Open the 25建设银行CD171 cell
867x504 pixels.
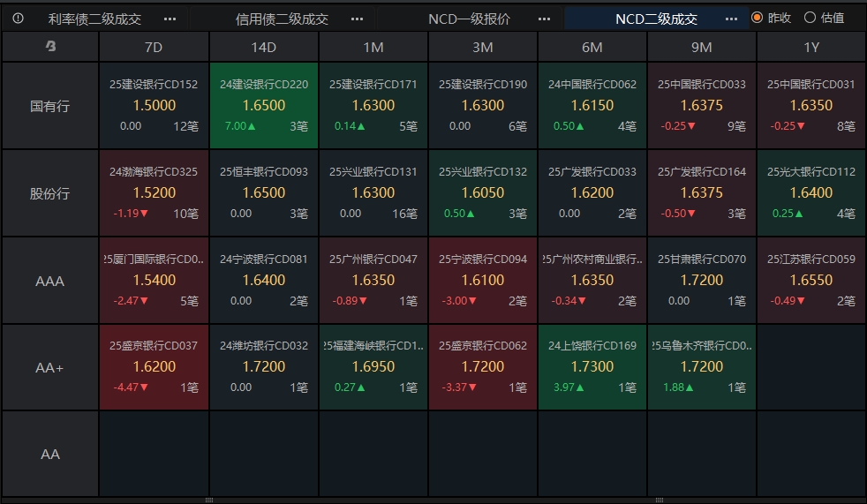pyautogui.click(x=373, y=106)
